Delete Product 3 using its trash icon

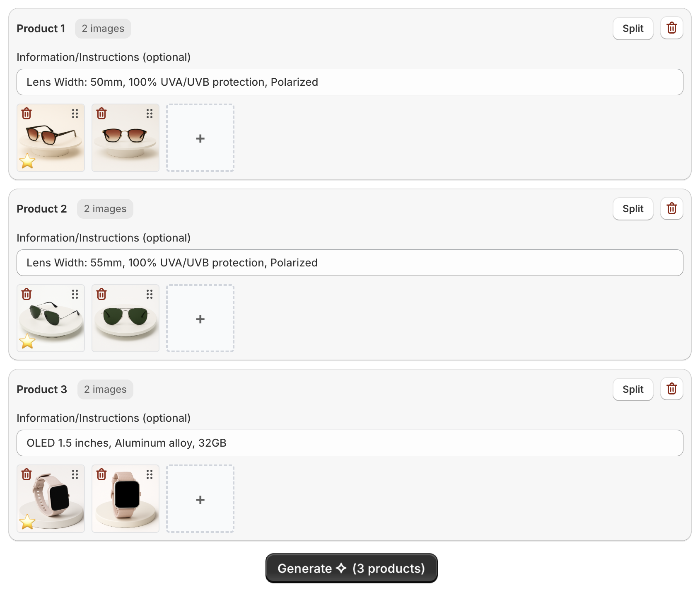click(671, 389)
